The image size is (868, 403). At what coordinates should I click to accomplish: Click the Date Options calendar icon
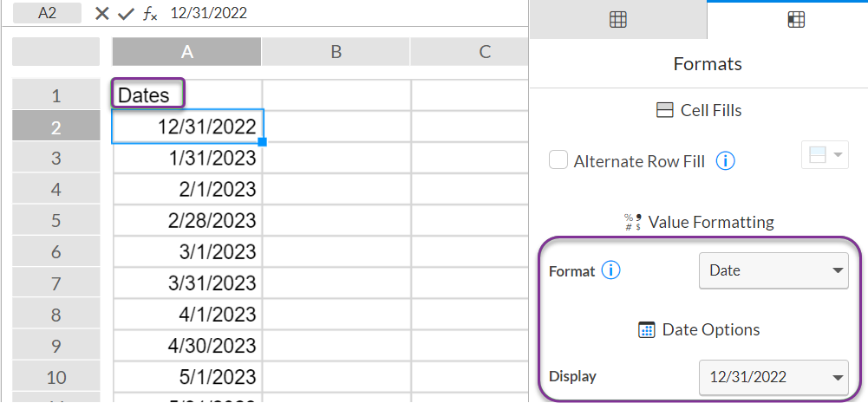(647, 329)
